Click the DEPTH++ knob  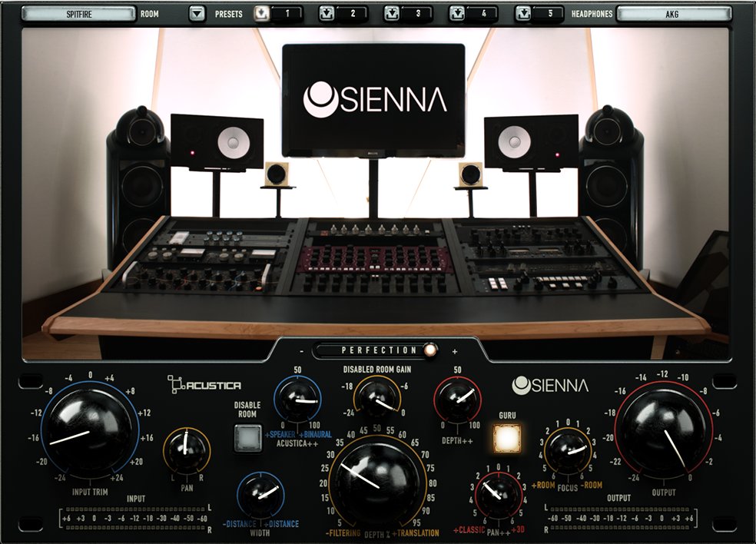(457, 398)
